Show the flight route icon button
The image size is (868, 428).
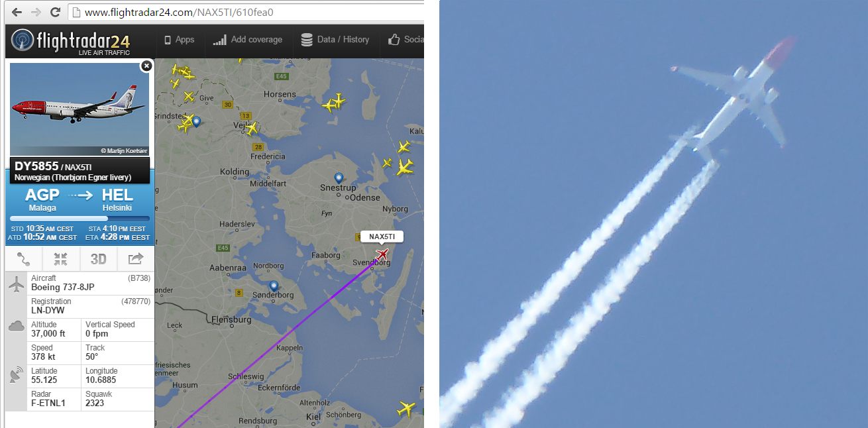point(24,259)
